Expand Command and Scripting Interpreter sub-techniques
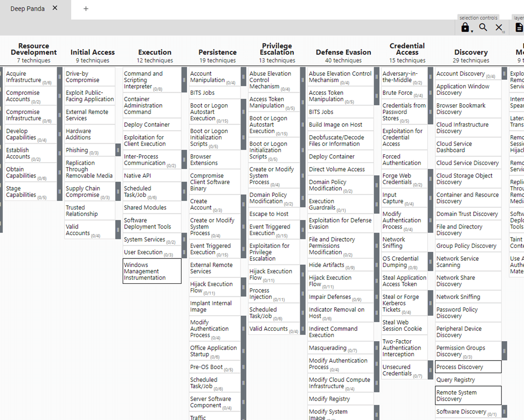The height and width of the screenshot is (420, 524). [184, 80]
